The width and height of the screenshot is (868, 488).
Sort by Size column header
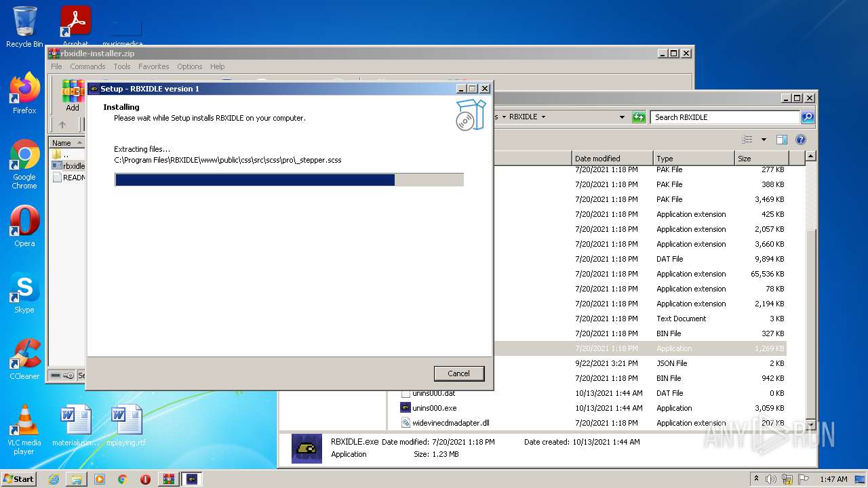tap(762, 159)
